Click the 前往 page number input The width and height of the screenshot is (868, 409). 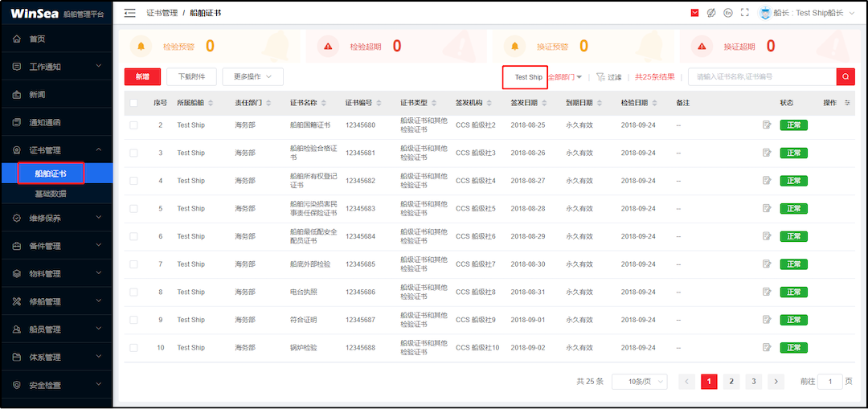[830, 382]
